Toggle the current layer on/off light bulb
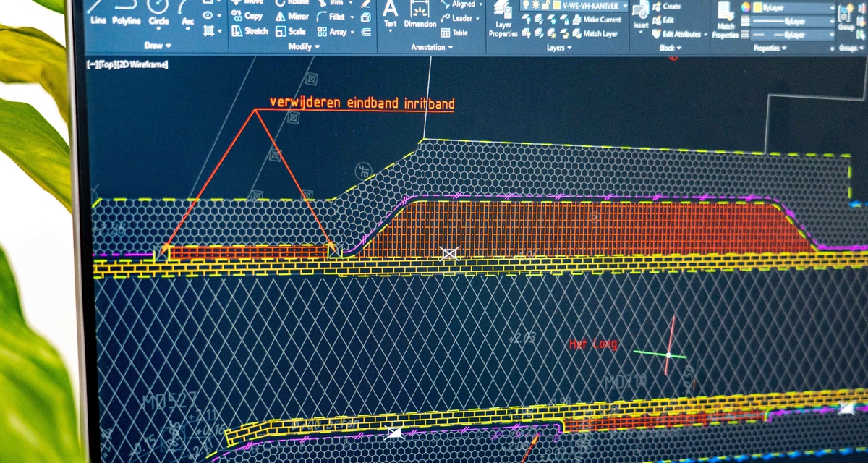 525,5
